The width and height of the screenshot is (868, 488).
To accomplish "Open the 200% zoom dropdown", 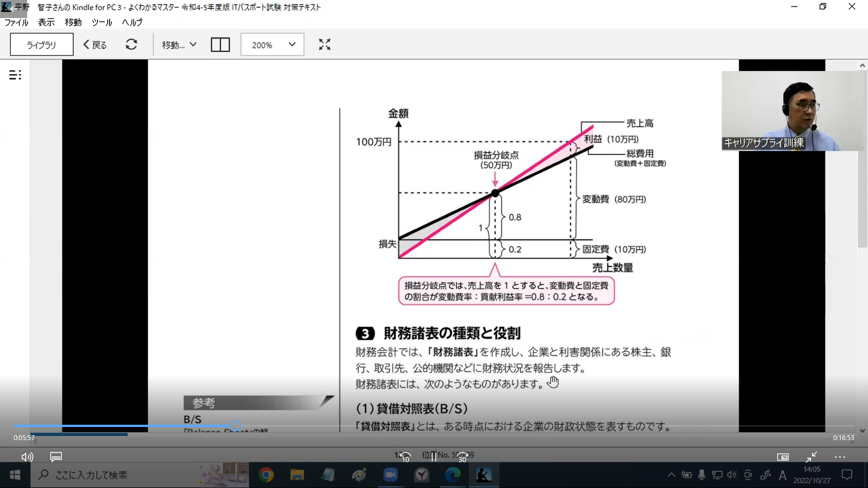I will 272,45.
